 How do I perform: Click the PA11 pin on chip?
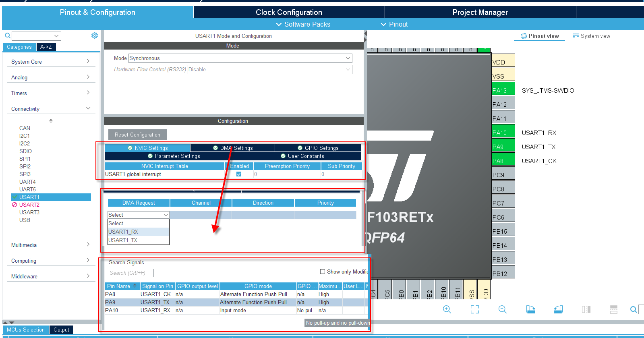coord(503,117)
